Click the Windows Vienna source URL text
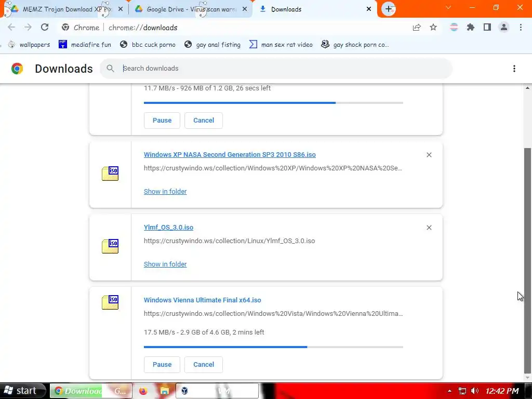The image size is (532, 399). point(273,314)
